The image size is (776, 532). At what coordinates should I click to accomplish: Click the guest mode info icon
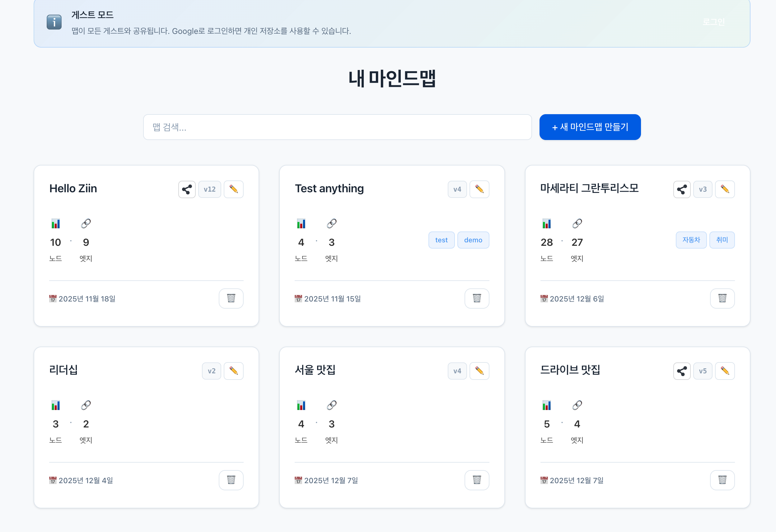(x=54, y=22)
